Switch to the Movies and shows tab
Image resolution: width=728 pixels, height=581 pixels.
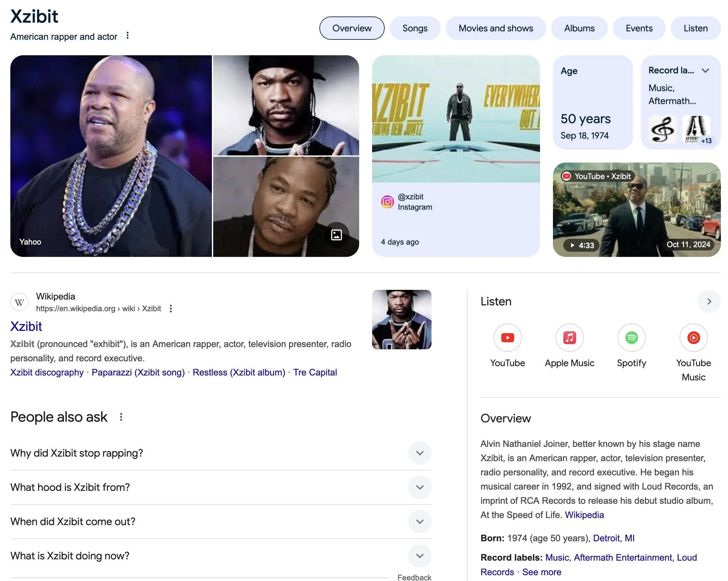click(495, 28)
